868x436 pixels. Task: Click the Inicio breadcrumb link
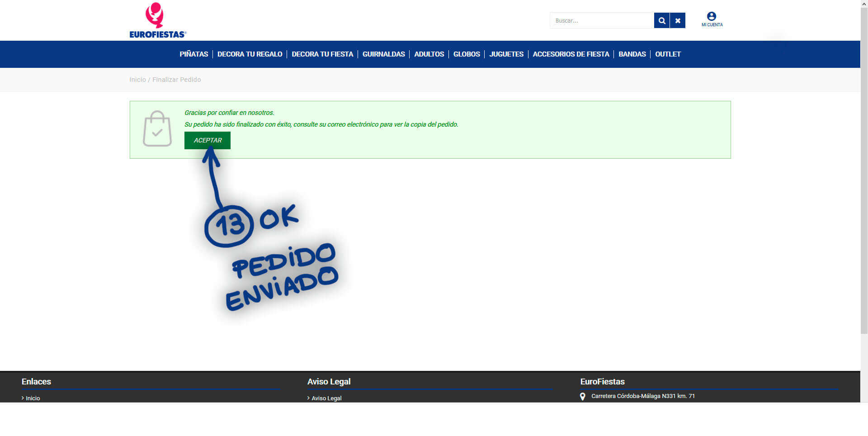point(137,80)
